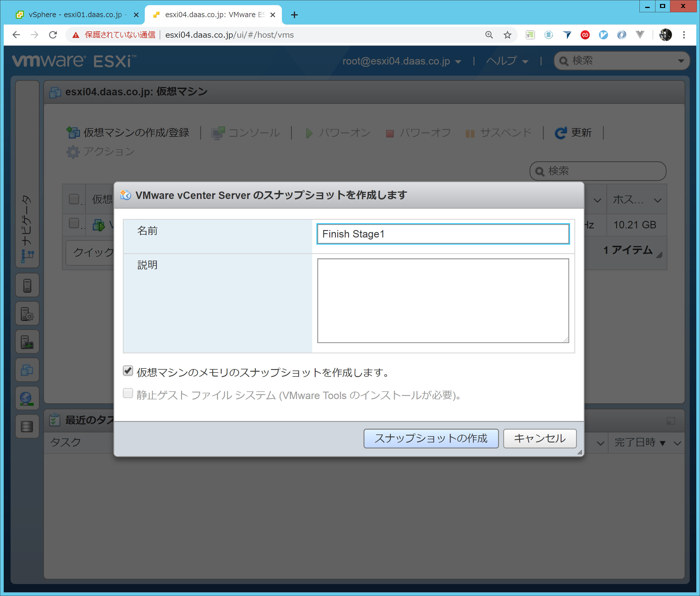Open the アクション gear menu
The image size is (700, 596).
[101, 151]
